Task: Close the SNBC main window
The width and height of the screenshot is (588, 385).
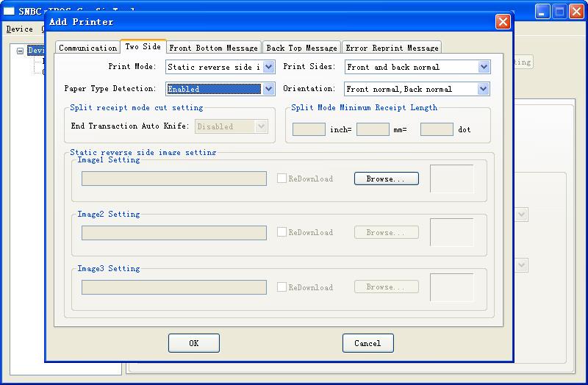Action: pos(577,11)
